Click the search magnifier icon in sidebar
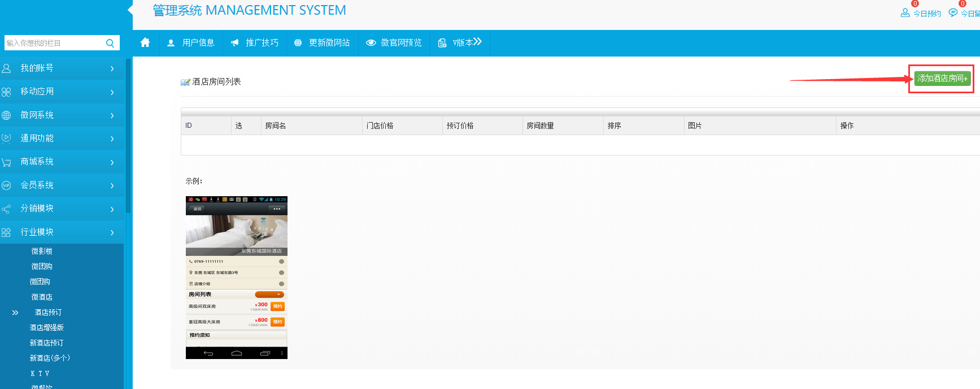This screenshot has height=389, width=980. pyautogui.click(x=110, y=43)
